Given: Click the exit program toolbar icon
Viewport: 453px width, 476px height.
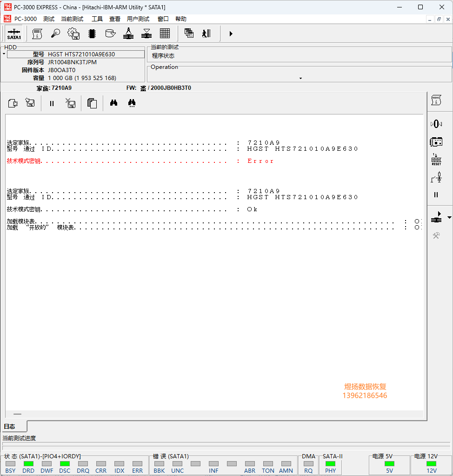Looking at the screenshot, I should [207, 34].
